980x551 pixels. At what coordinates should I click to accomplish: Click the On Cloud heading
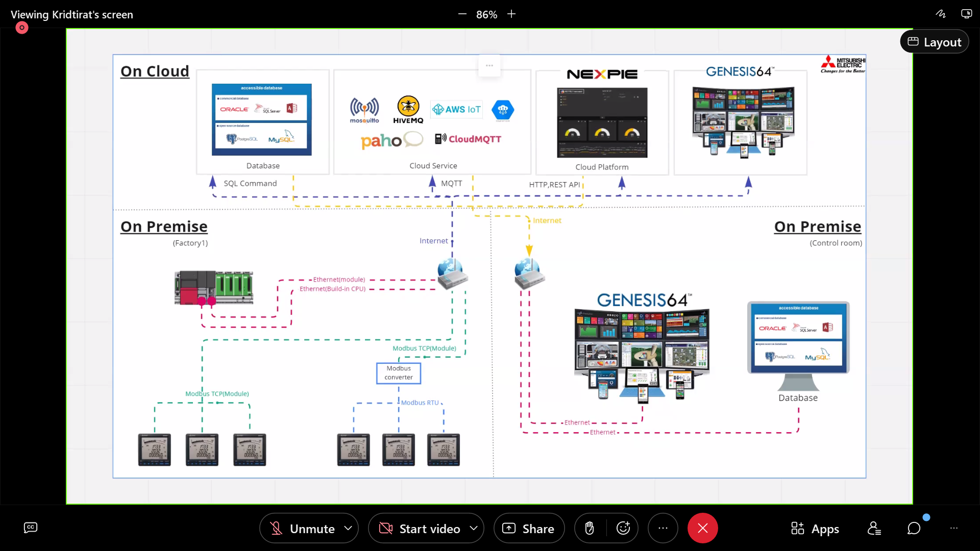pyautogui.click(x=155, y=71)
